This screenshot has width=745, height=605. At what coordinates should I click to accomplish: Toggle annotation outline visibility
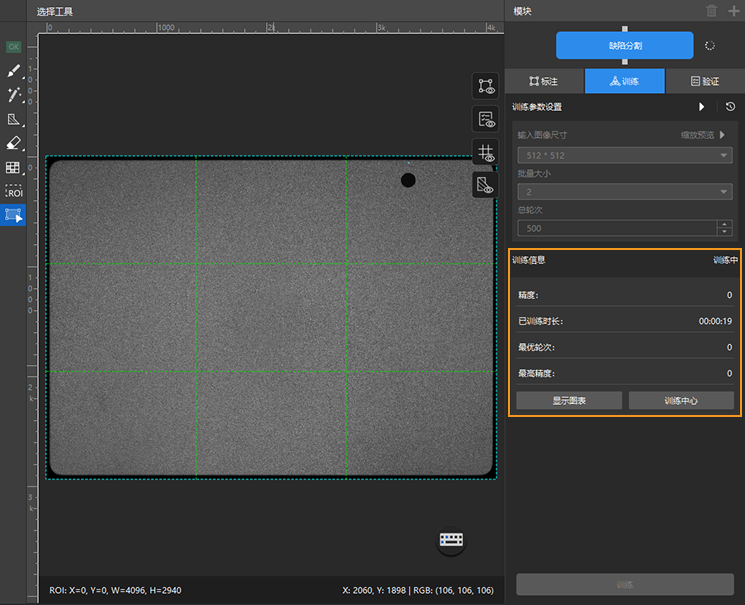point(486,87)
